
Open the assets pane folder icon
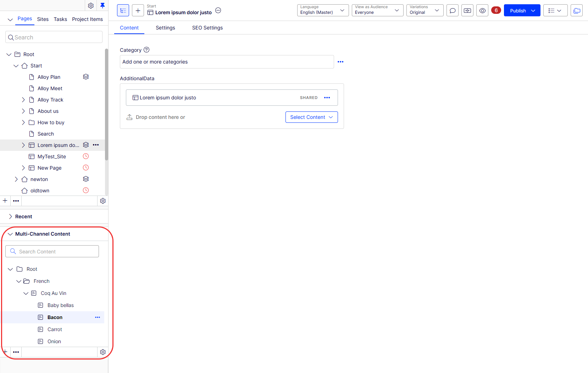click(x=577, y=11)
